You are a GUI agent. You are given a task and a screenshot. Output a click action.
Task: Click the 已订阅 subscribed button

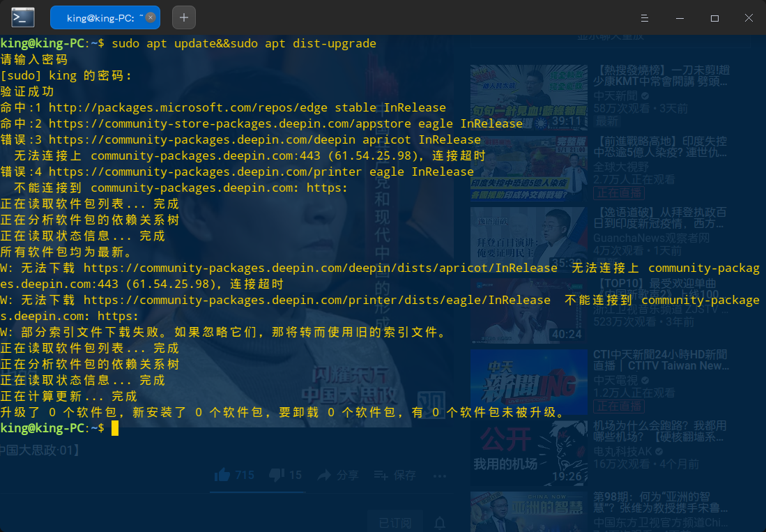[x=395, y=523]
